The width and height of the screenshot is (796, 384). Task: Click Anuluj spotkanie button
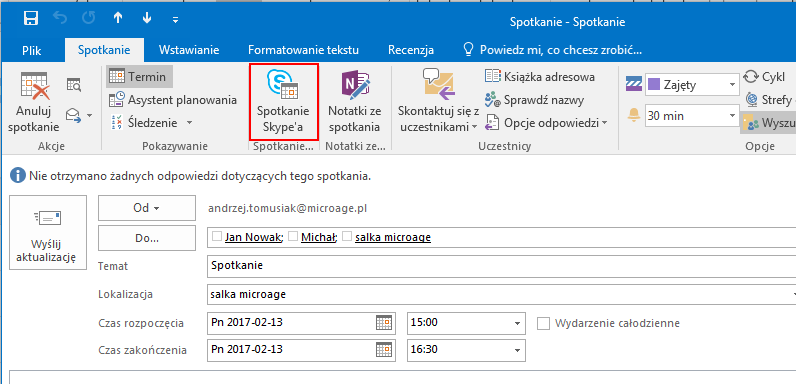click(x=34, y=101)
